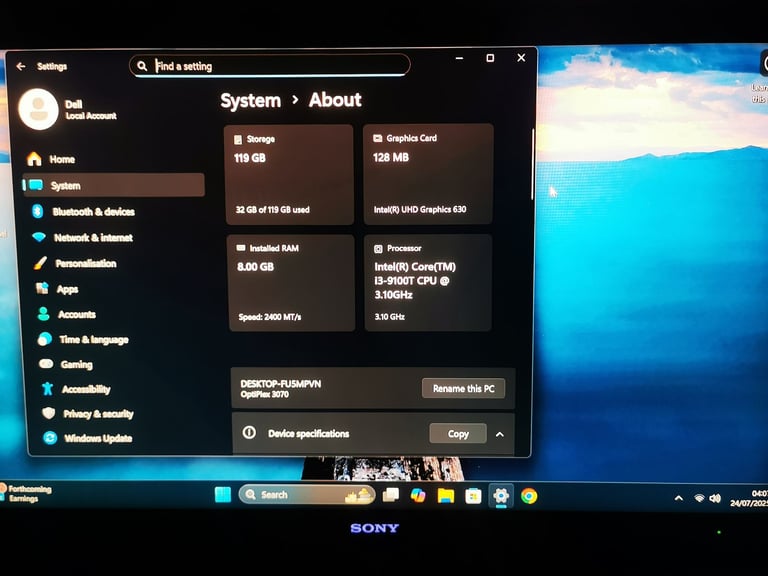Click the DESKTOP-FU5MPVN device name text
The image size is (768, 576).
pyautogui.click(x=281, y=384)
